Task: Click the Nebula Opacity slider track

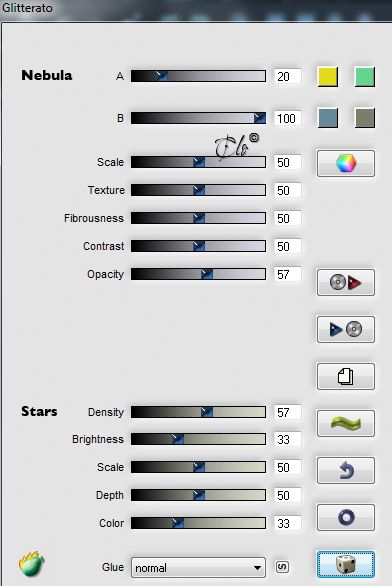Action: [198, 274]
